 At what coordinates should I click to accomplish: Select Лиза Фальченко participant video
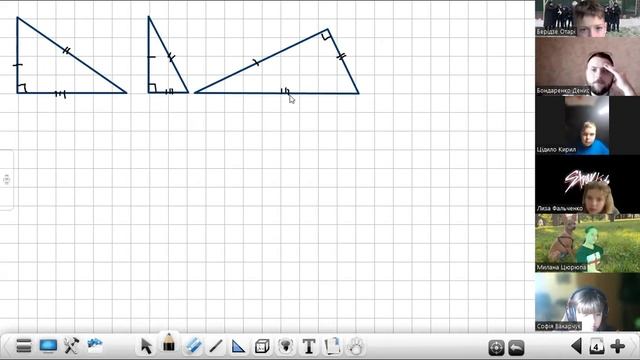[x=587, y=184]
